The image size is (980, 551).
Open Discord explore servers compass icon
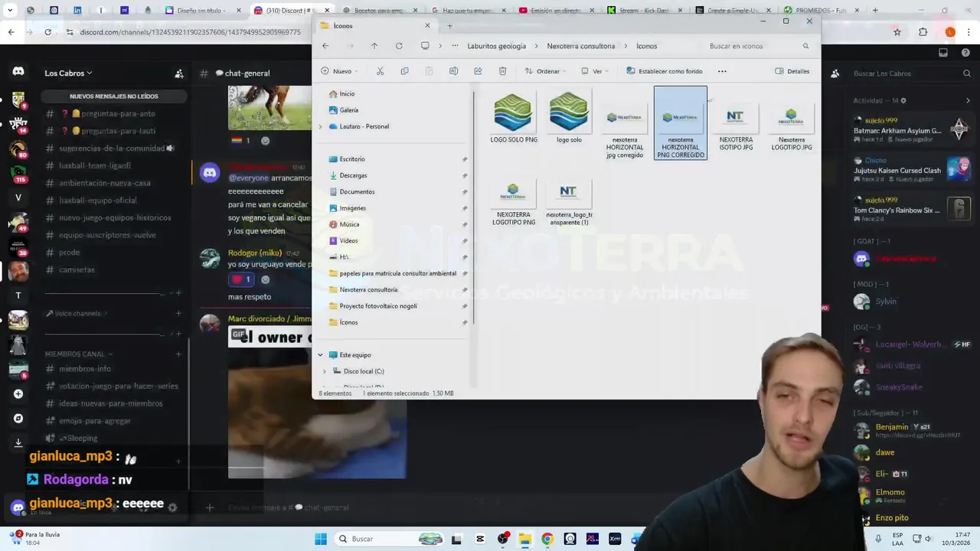click(18, 419)
